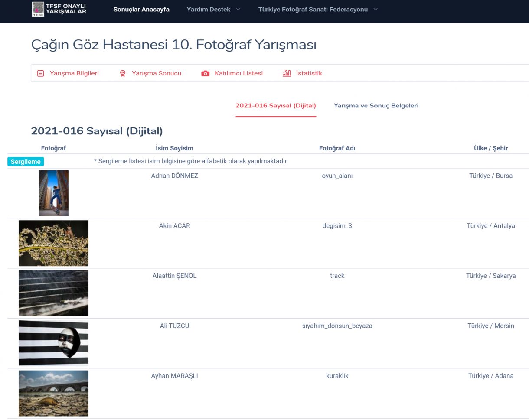This screenshot has height=420, width=529.
Task: Switch to Yarışma ve Sonuç Belgeleri tab
Action: coord(376,106)
